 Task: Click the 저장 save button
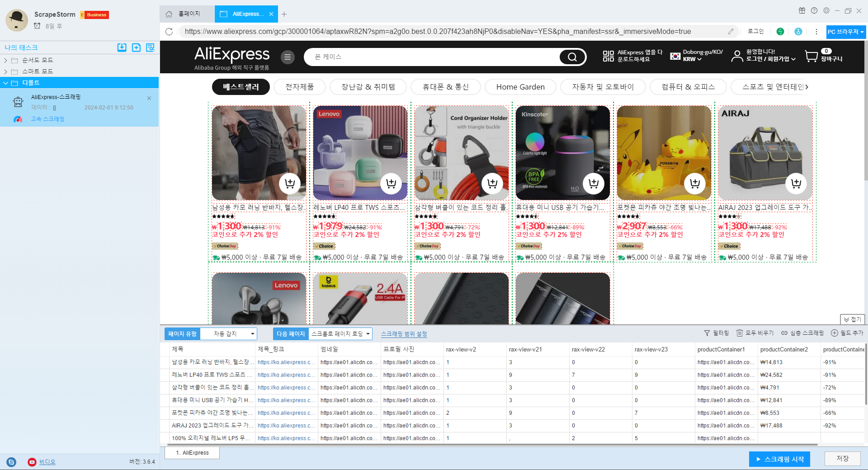click(x=842, y=459)
